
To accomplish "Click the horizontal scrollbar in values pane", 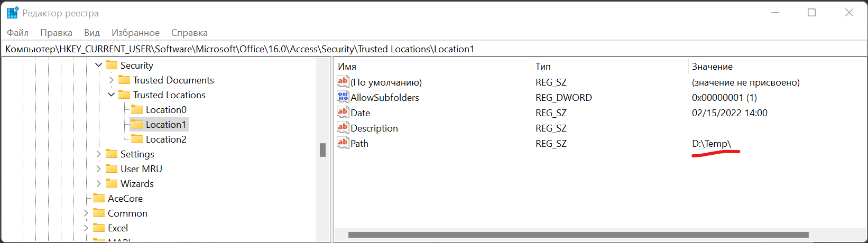I will [x=578, y=235].
